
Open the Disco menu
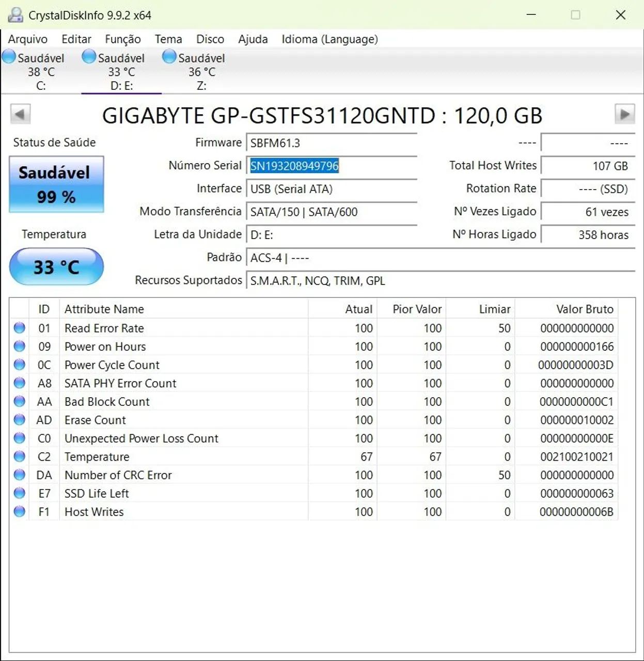pyautogui.click(x=210, y=39)
